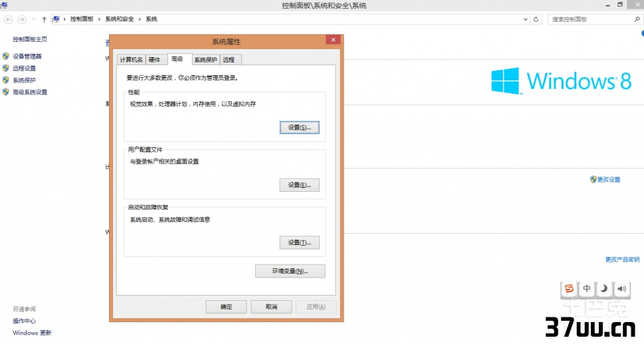Open 系统保护 sidebar link
Screen dimensions: 644x344
pos(24,80)
